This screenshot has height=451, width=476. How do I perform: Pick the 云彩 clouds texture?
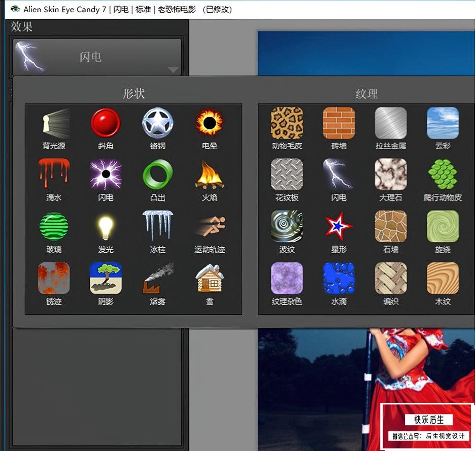pyautogui.click(x=443, y=123)
